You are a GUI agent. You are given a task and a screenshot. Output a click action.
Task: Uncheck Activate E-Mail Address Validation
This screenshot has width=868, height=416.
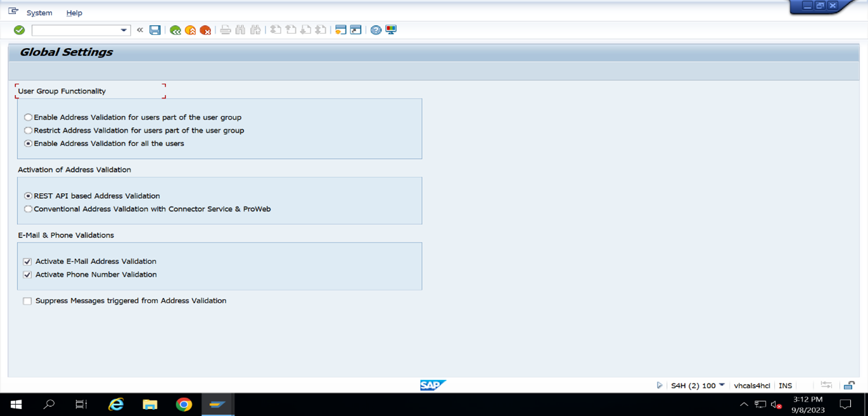27,262
